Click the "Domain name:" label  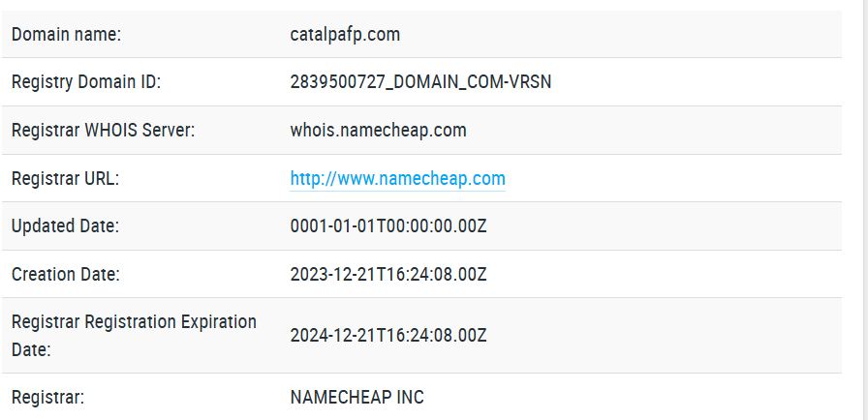point(67,34)
